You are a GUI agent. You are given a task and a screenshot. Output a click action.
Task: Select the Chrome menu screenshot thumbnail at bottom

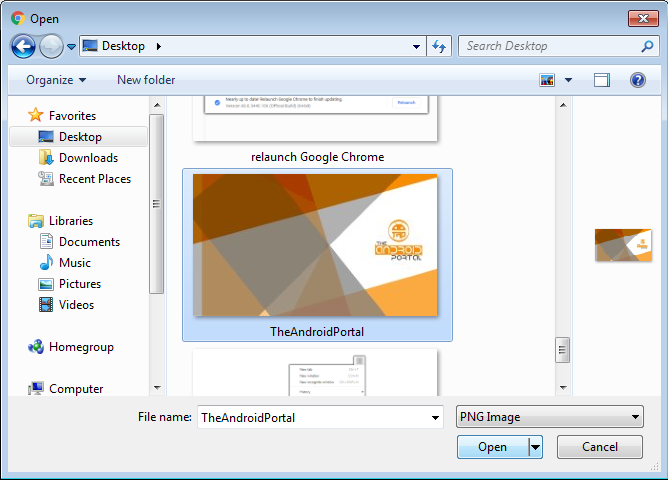pyautogui.click(x=315, y=373)
